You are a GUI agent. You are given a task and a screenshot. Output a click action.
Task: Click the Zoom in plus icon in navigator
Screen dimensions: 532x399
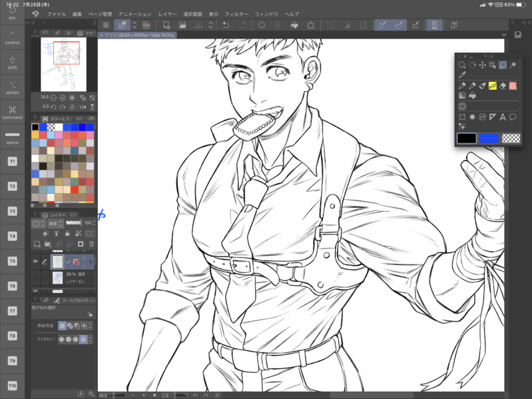click(63, 98)
